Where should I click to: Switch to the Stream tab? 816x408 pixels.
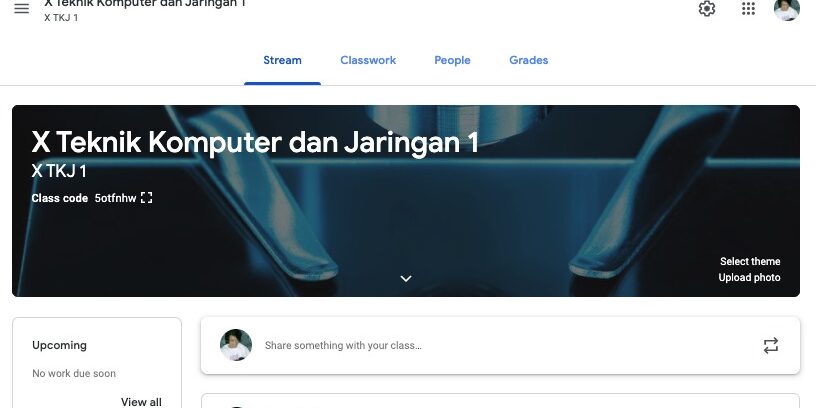[x=282, y=60]
